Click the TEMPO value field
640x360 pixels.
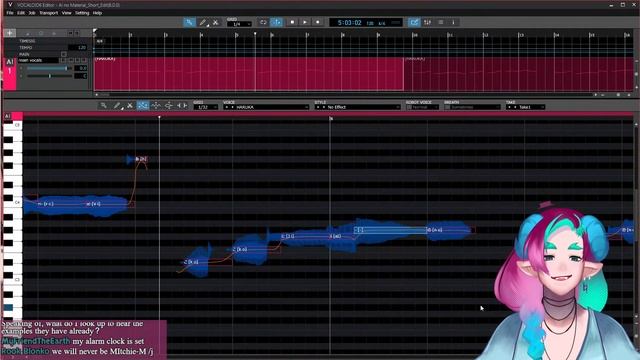click(78, 48)
